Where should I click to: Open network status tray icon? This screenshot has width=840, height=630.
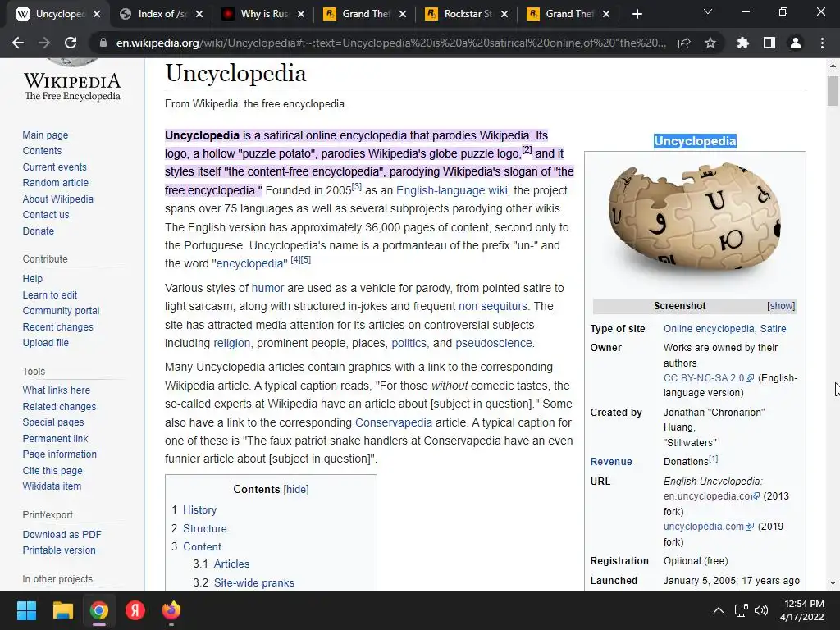click(x=741, y=610)
